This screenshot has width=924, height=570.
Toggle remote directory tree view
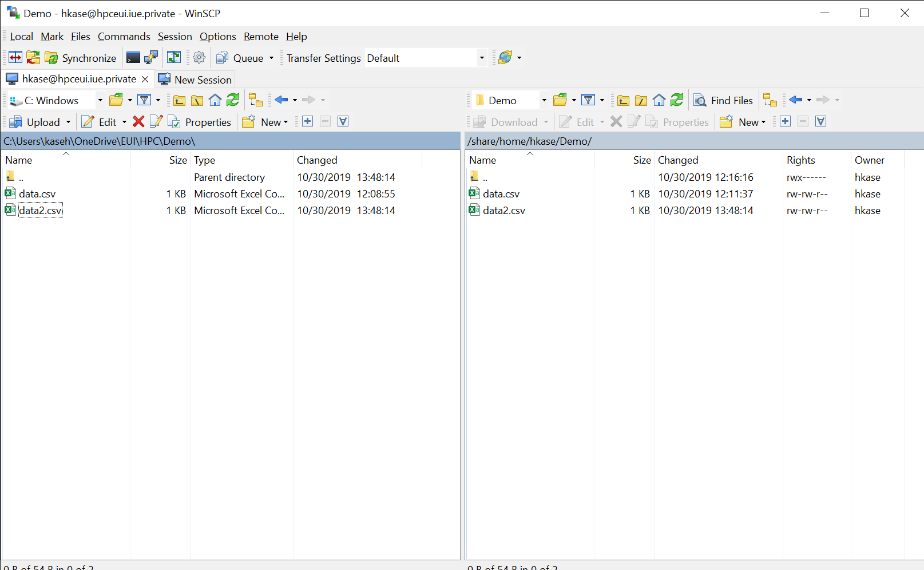click(770, 100)
